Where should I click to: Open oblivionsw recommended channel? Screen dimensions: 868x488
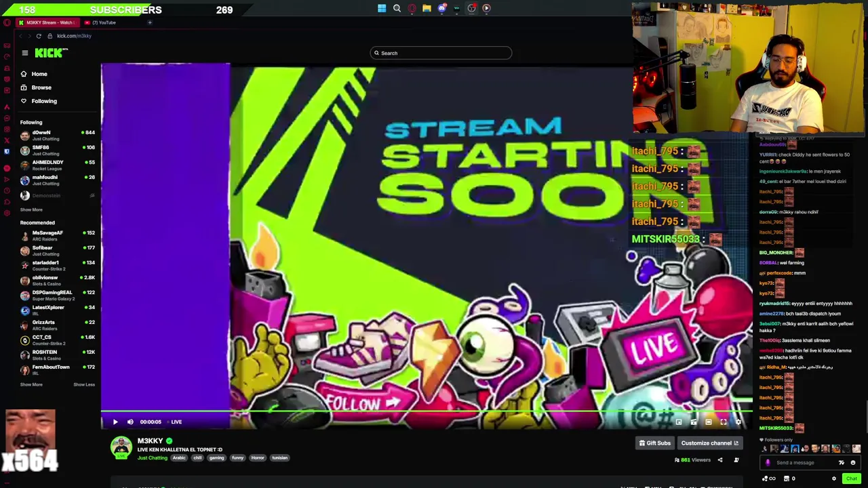(x=58, y=281)
